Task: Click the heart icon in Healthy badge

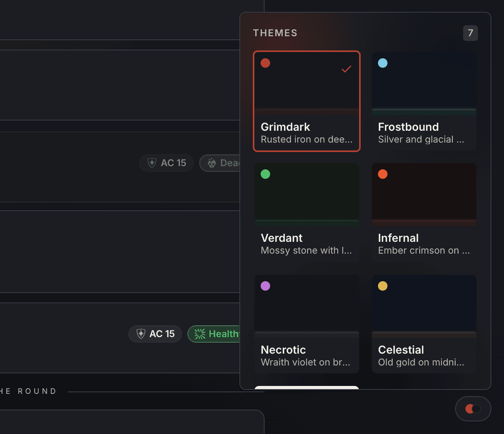Action: point(200,334)
